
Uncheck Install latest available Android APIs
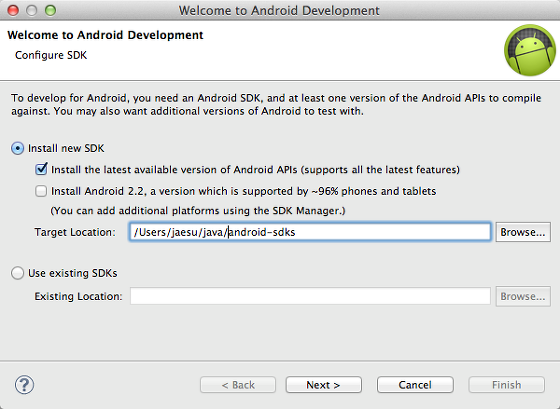41,169
